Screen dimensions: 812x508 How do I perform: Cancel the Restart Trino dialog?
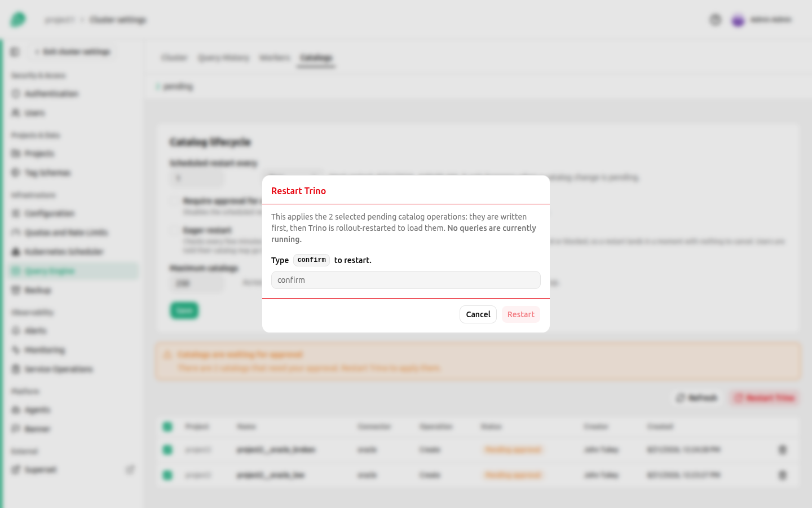pyautogui.click(x=478, y=314)
